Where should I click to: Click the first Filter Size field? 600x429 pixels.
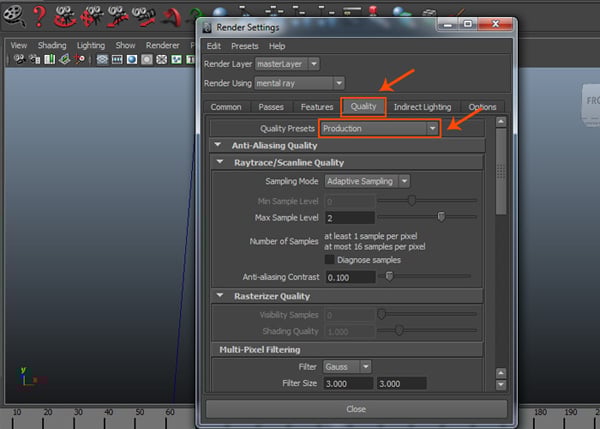[348, 383]
